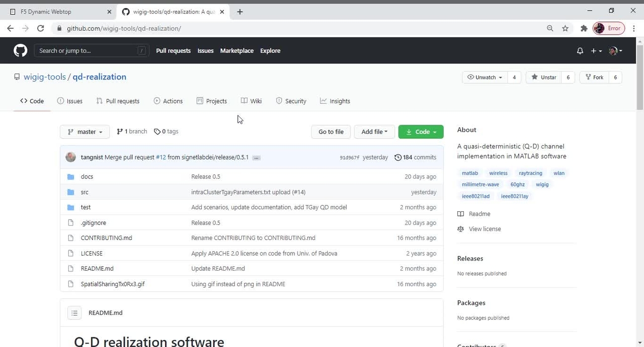Open SpatialSharingTx0Rx3.gif file
The image size is (644, 347).
tap(113, 284)
